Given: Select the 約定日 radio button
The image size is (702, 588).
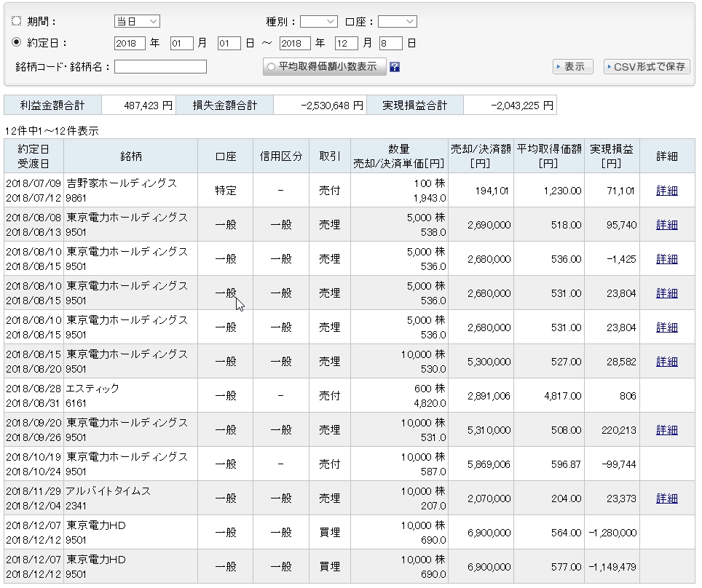Looking at the screenshot, I should 17,43.
